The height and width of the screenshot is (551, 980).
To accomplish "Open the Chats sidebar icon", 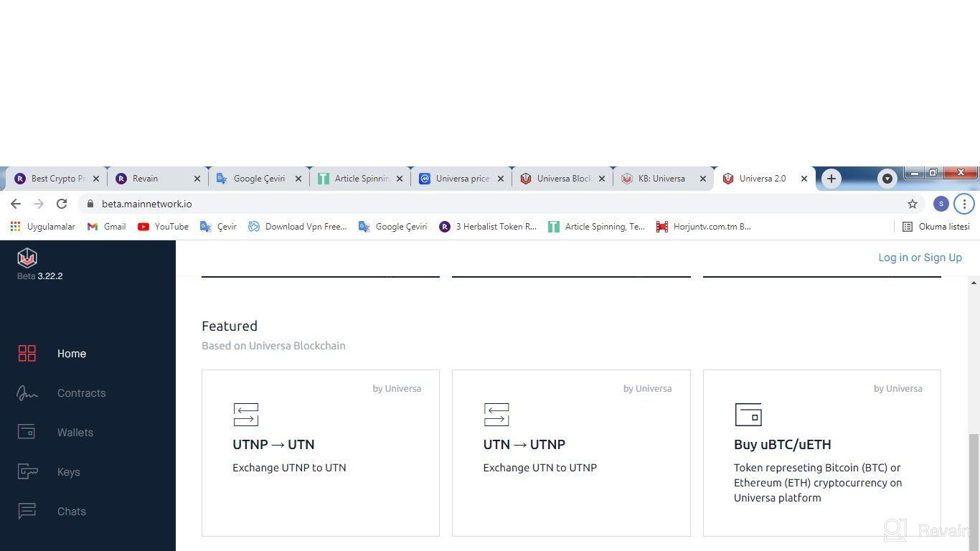I will coord(27,511).
